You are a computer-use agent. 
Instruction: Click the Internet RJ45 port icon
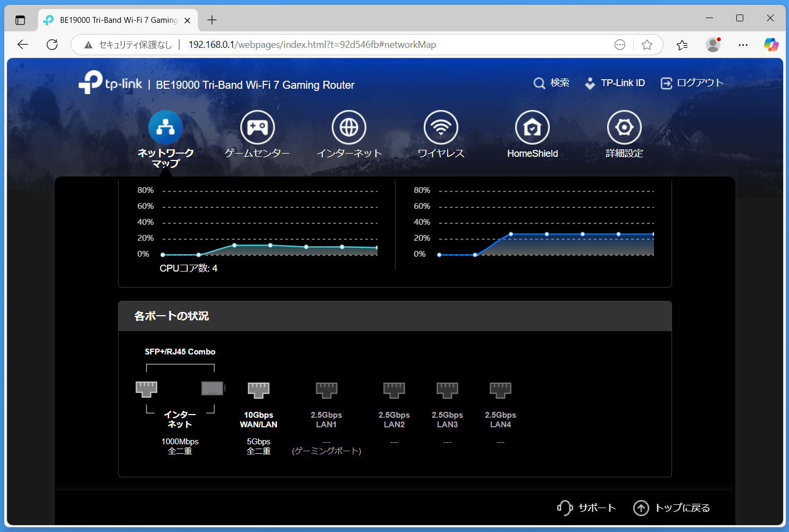pos(146,389)
